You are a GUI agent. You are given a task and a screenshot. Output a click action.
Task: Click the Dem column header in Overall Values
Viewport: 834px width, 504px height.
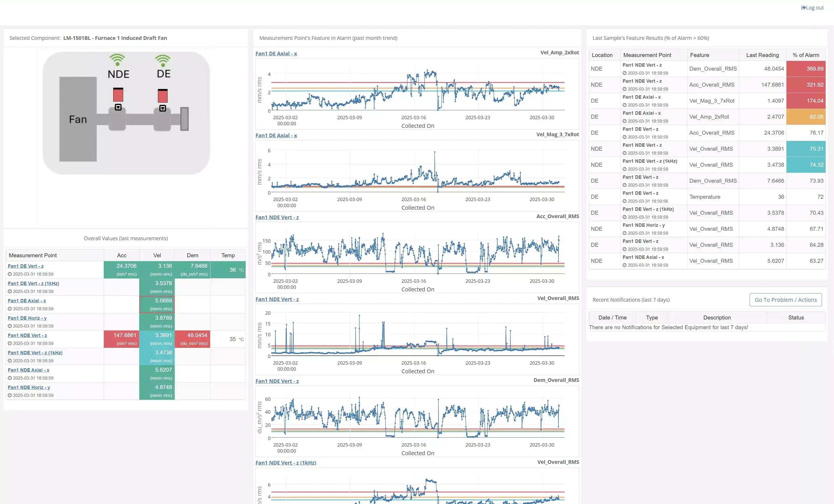point(193,255)
